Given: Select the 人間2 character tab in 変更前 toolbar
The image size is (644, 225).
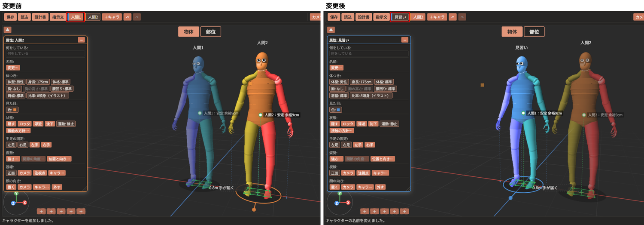Looking at the screenshot, I should click(93, 17).
